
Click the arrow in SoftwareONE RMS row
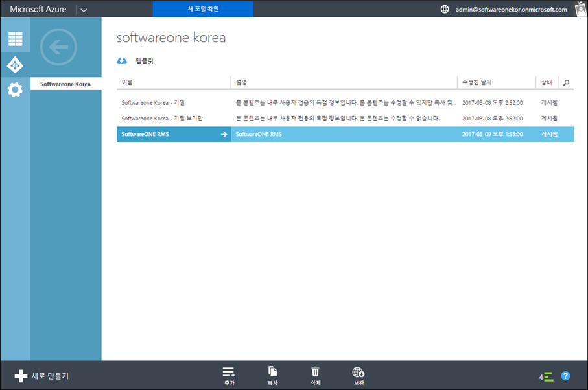coord(224,134)
